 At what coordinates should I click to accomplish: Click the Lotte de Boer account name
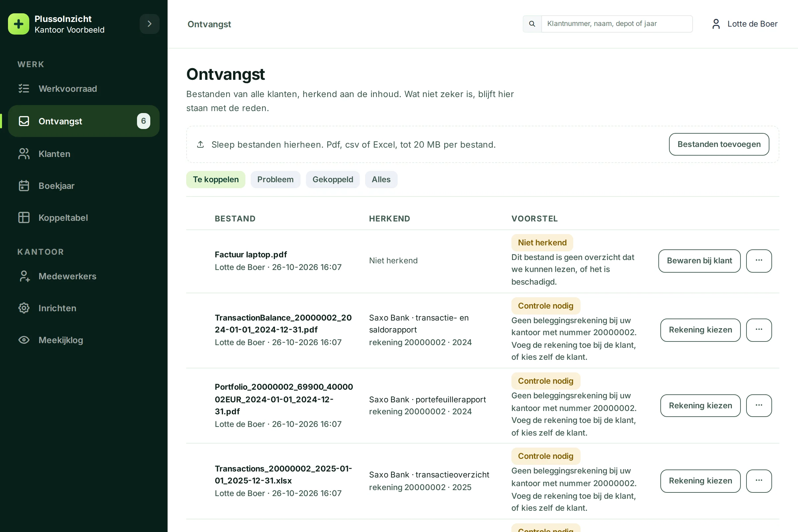tap(752, 24)
